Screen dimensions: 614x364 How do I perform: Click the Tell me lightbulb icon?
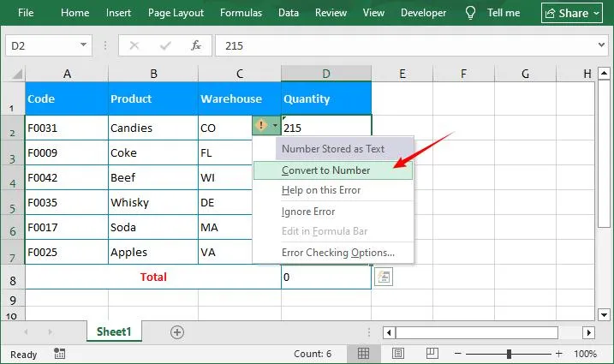[470, 13]
